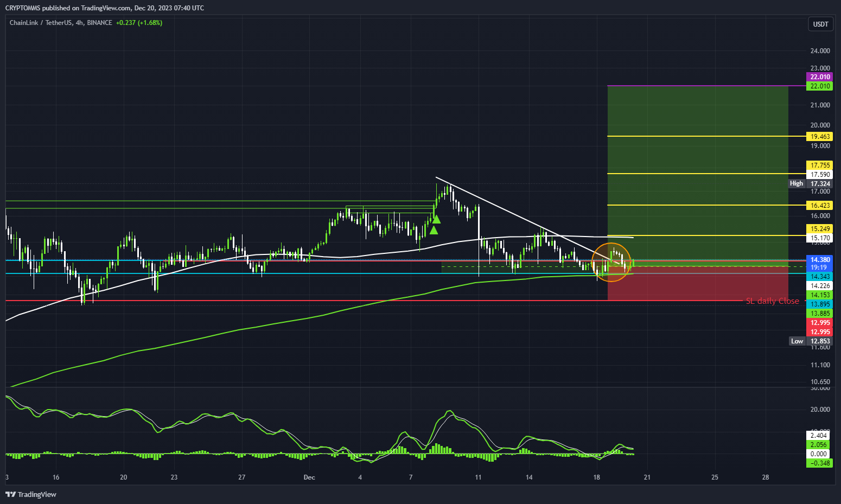Click the +0.237 (+1.68%) change value
This screenshot has height=504, width=841.
139,23
